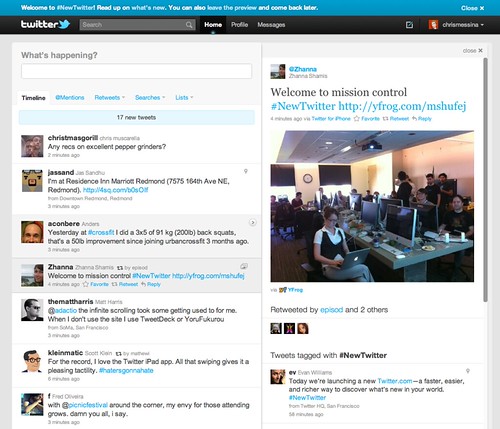This screenshot has height=429, width=500.
Task: Click location pin on ev's tweet
Action: tap(468, 371)
